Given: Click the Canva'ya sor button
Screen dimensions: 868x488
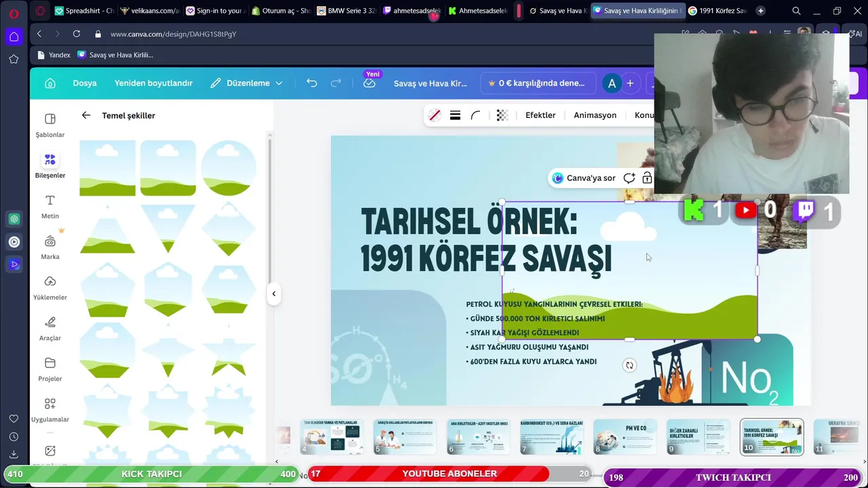Looking at the screenshot, I should click(584, 178).
